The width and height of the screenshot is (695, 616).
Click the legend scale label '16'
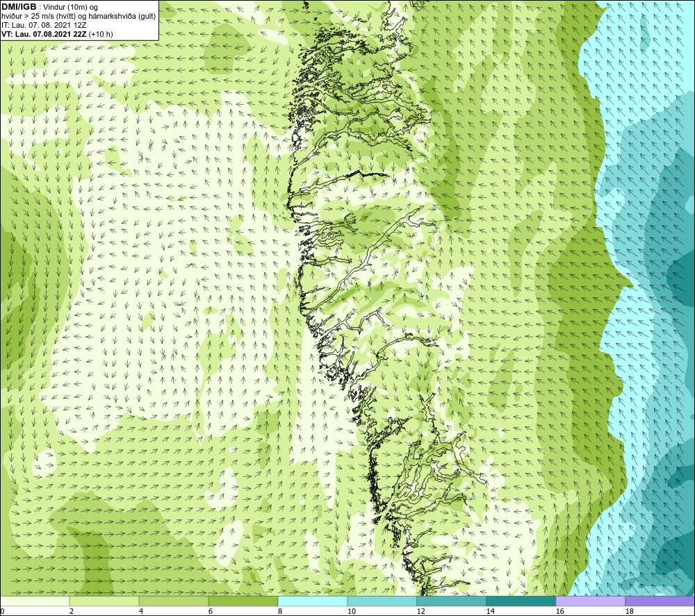[x=559, y=612]
